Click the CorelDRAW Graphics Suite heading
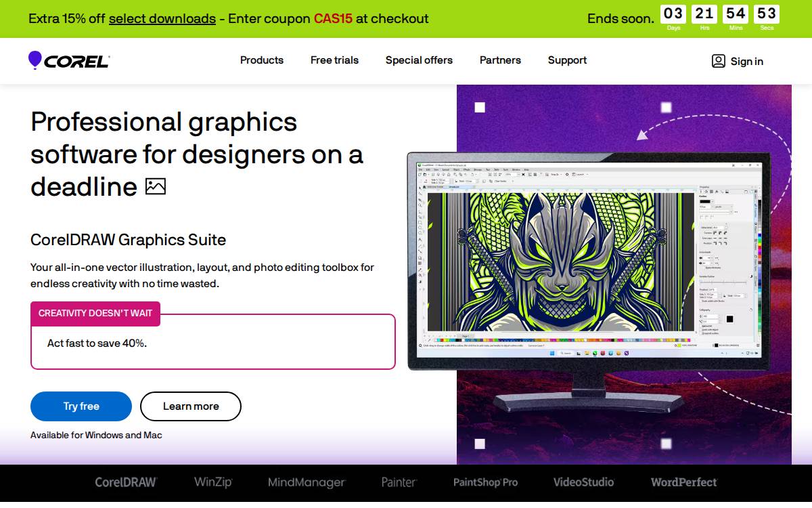The image size is (812, 508). 129,240
